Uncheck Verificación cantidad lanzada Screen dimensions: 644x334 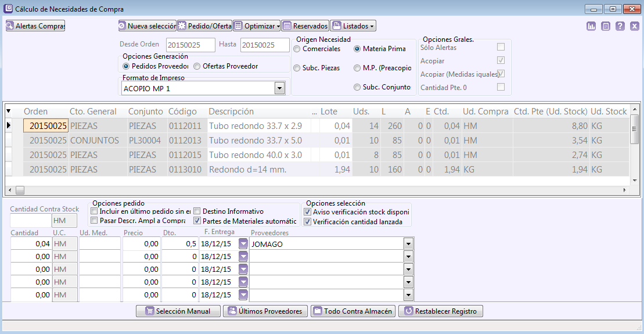tap(308, 221)
